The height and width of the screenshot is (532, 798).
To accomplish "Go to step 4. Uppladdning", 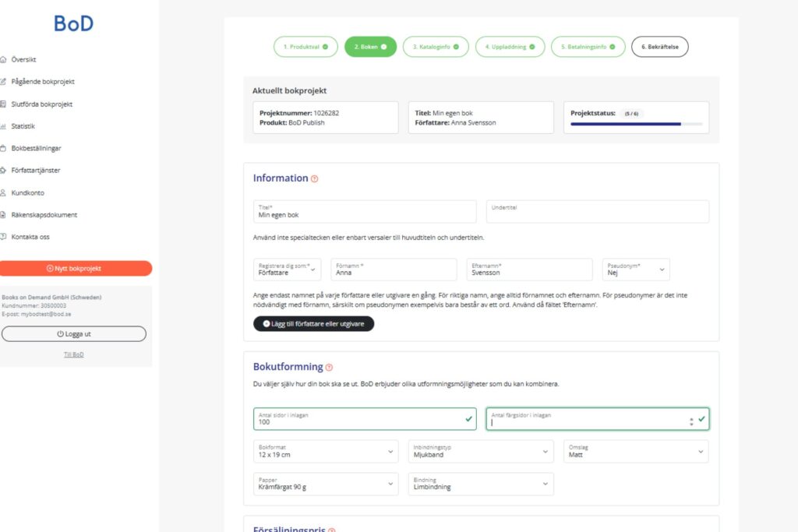I will 510,47.
